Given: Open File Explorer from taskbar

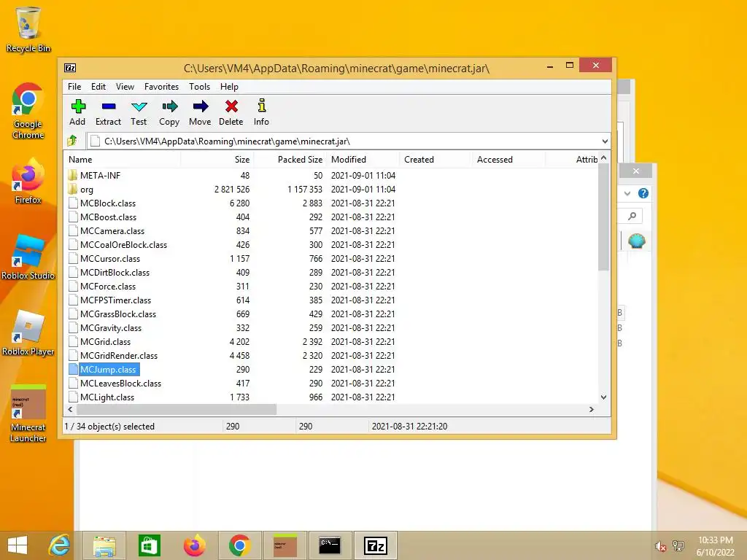Looking at the screenshot, I should pyautogui.click(x=104, y=545).
